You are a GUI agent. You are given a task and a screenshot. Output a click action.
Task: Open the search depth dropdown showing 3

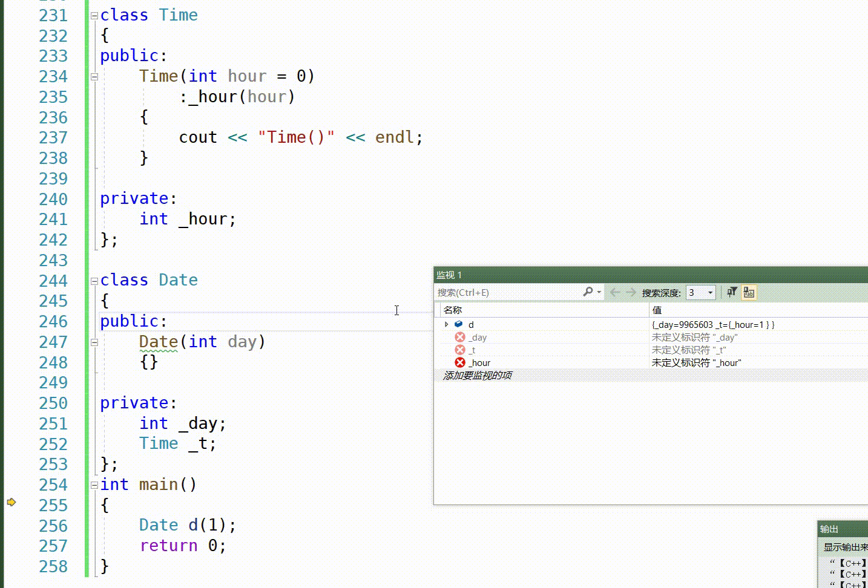point(710,293)
